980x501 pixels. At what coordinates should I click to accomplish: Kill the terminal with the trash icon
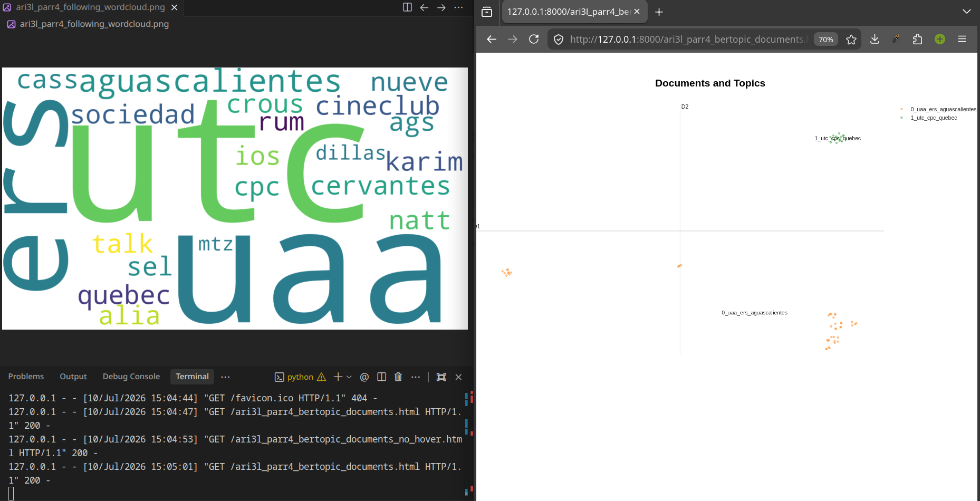coord(398,377)
